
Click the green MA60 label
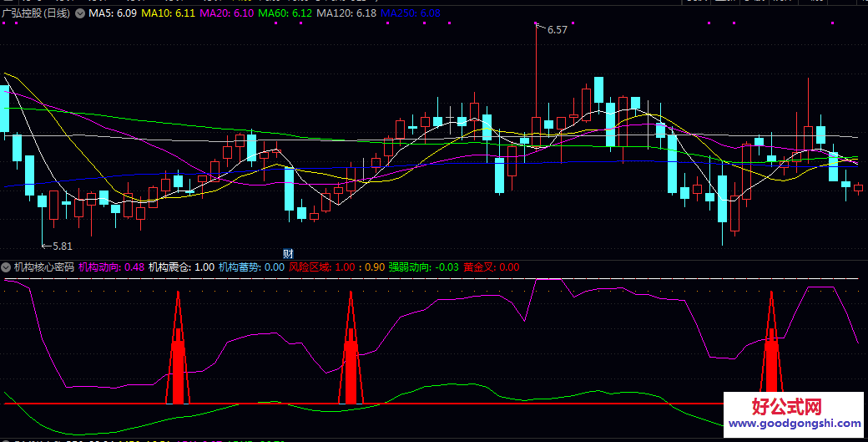(x=285, y=13)
